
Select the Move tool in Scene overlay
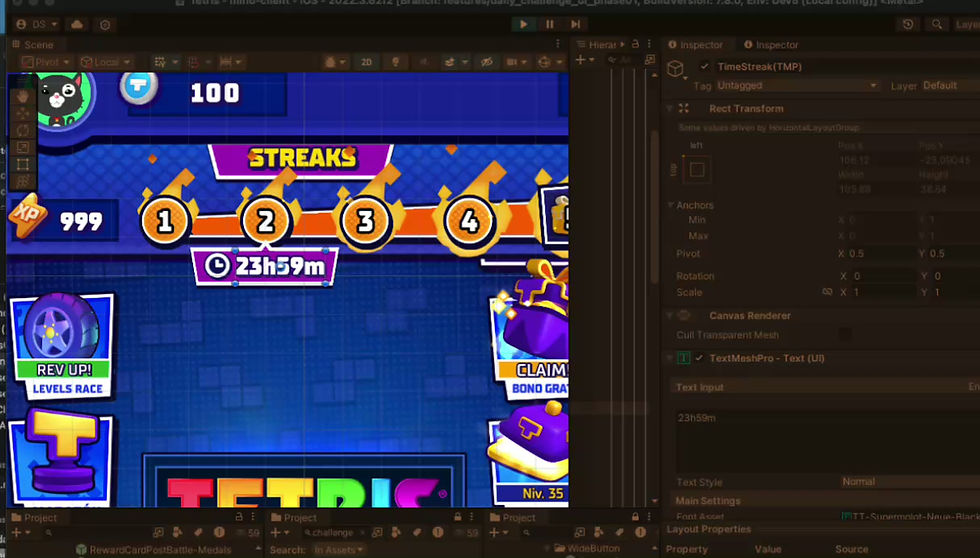pos(22,114)
